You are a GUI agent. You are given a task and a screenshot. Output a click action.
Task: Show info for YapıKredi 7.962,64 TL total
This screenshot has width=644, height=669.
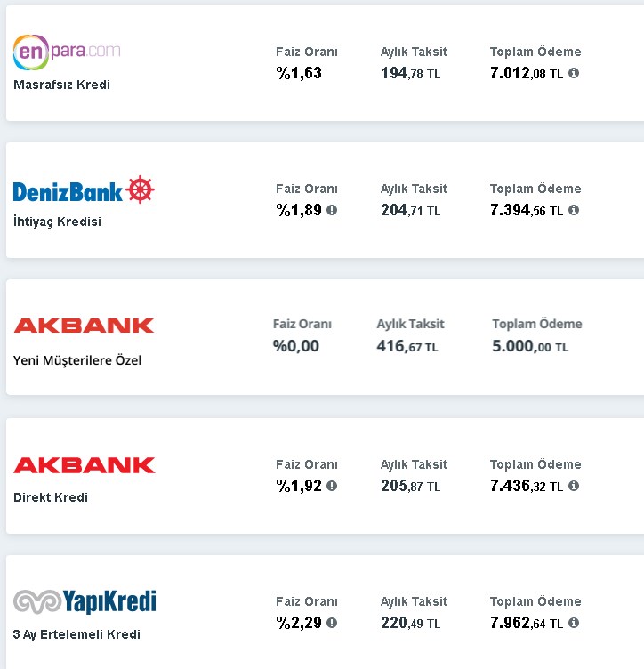tap(574, 623)
